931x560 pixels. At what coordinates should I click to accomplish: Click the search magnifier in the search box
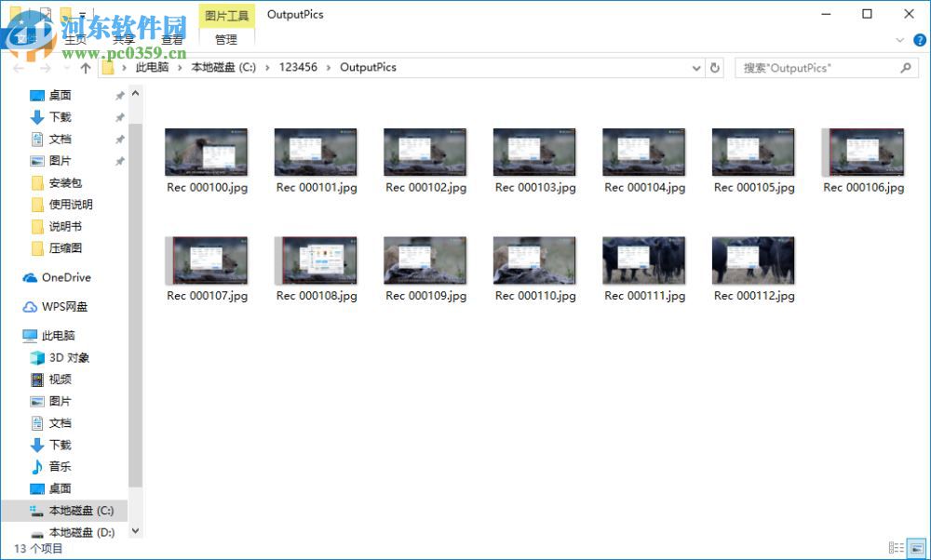click(904, 67)
